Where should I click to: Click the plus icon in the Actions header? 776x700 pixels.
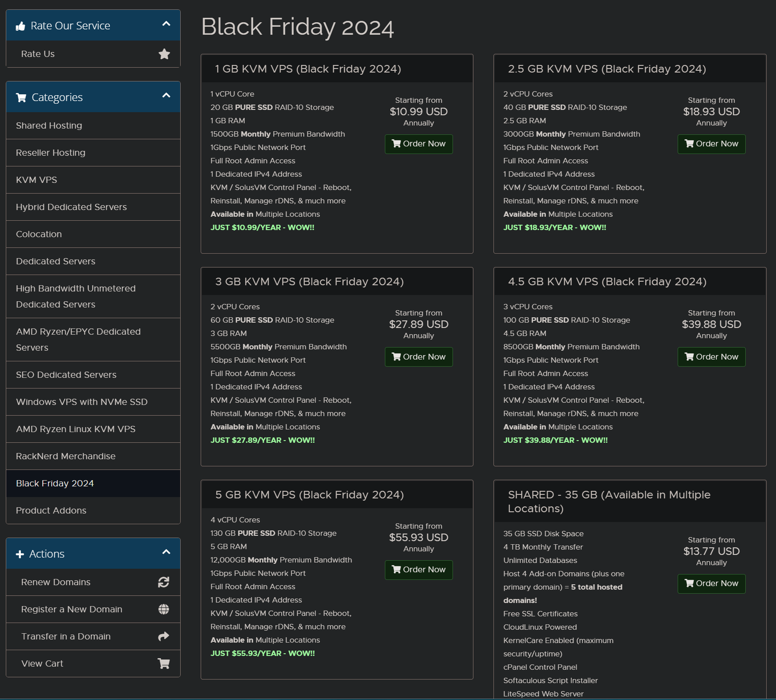pyautogui.click(x=20, y=554)
